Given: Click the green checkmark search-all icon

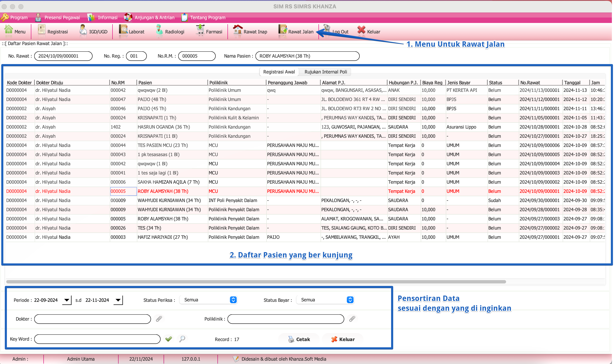Looking at the screenshot, I should [x=169, y=339].
